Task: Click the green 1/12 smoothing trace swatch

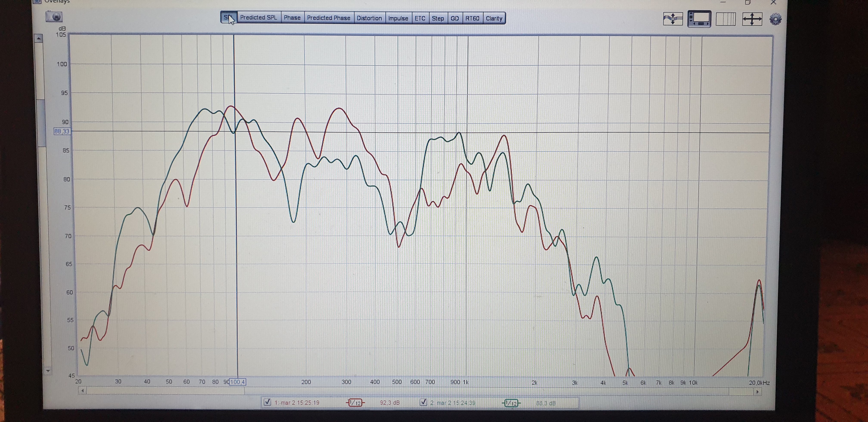Action: [511, 403]
